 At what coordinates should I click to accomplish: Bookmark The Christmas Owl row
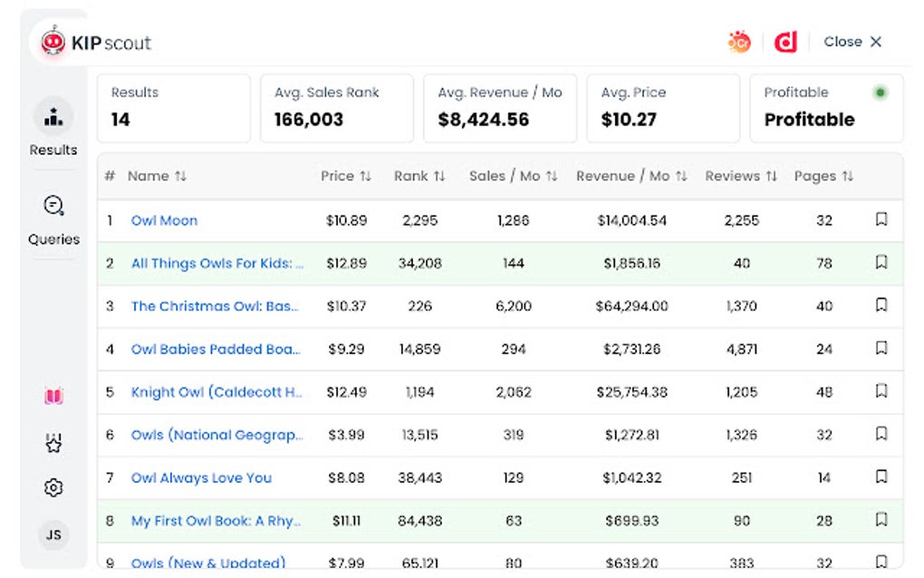(881, 306)
